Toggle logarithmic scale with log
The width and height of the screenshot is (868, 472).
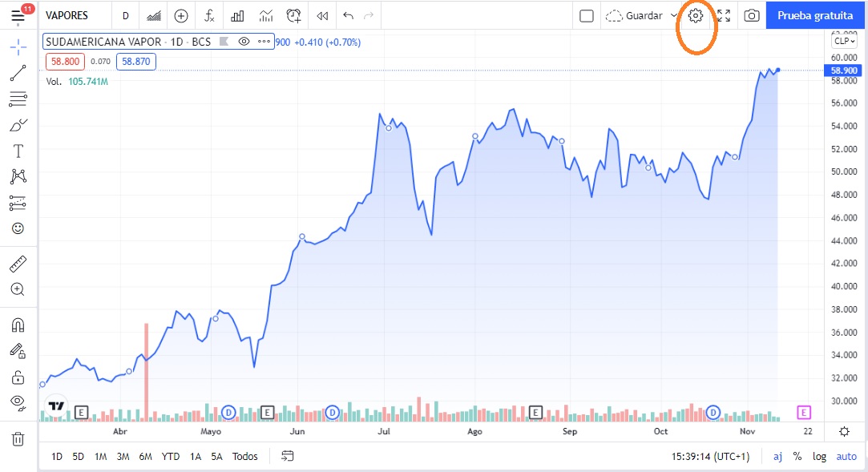[x=819, y=456]
